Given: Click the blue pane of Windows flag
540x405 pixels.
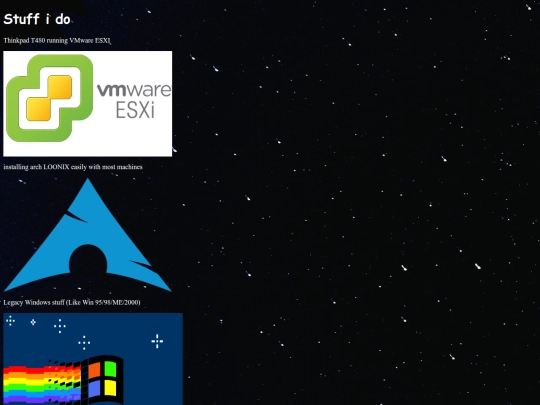Looking at the screenshot, I should coord(94,389).
